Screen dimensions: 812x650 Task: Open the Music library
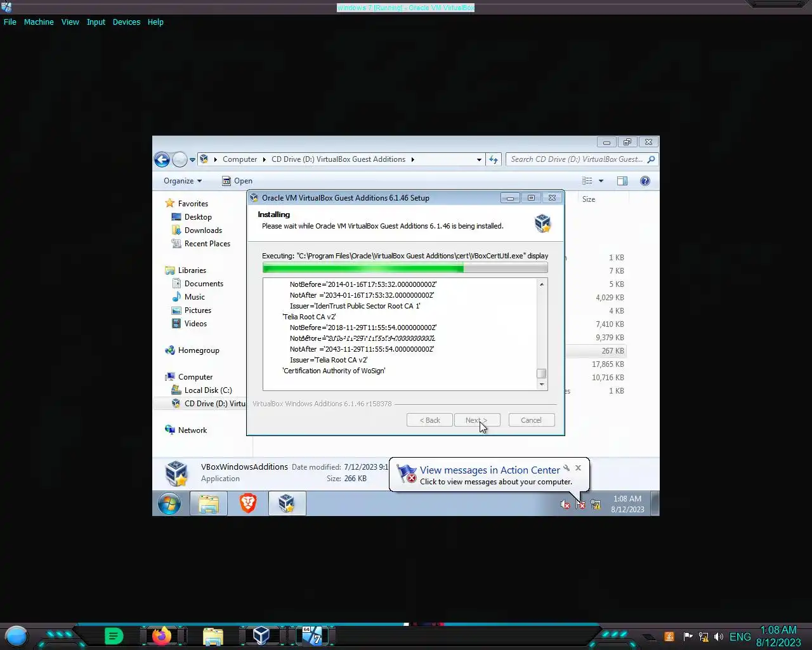194,297
